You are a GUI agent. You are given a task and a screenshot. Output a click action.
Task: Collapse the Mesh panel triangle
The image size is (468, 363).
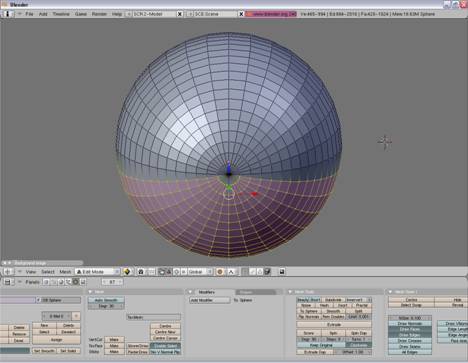pos(90,292)
